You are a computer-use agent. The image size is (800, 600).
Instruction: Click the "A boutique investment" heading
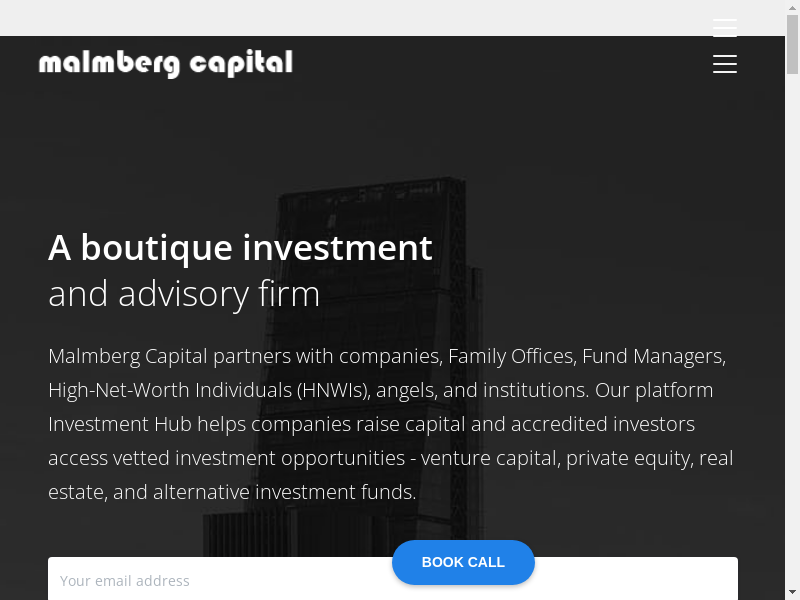click(240, 247)
